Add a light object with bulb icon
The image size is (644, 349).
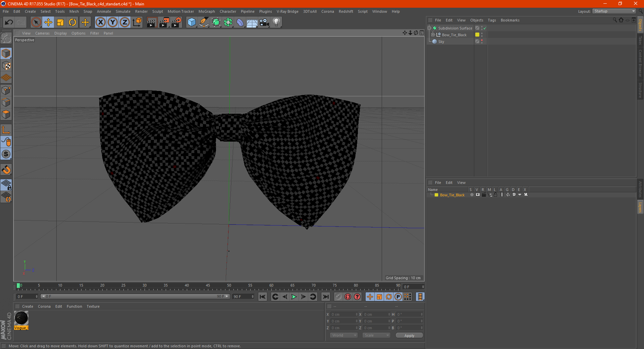(x=276, y=22)
